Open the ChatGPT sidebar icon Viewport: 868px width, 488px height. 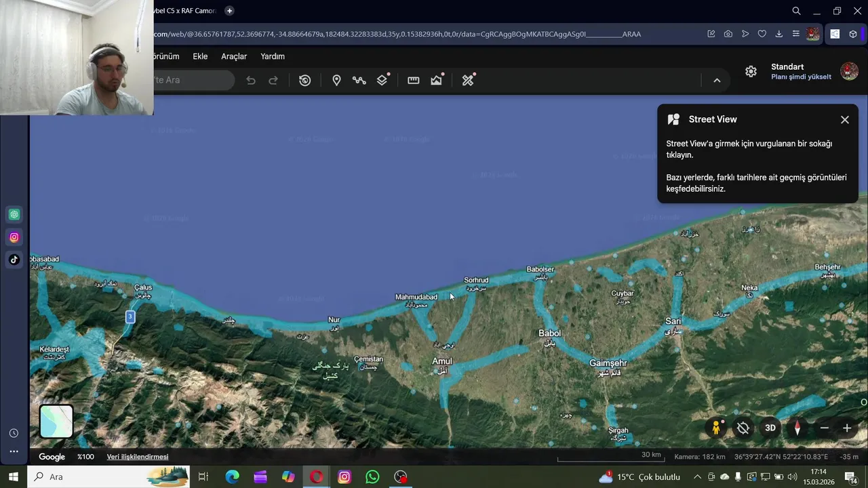pos(14,214)
